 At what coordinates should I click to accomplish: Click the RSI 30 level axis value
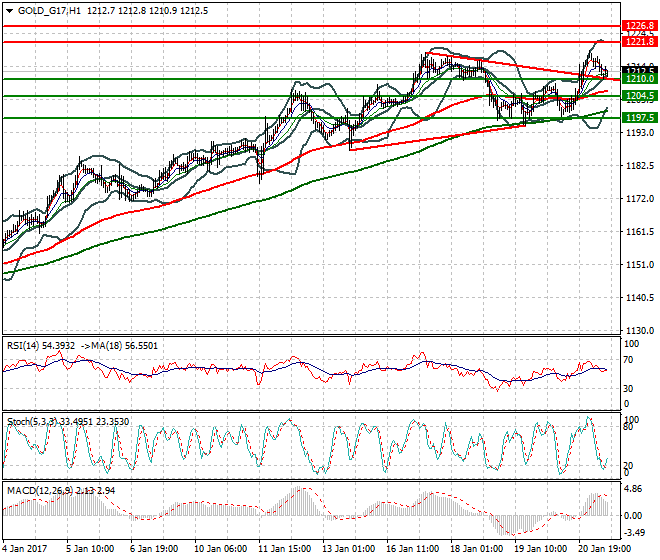[x=628, y=388]
